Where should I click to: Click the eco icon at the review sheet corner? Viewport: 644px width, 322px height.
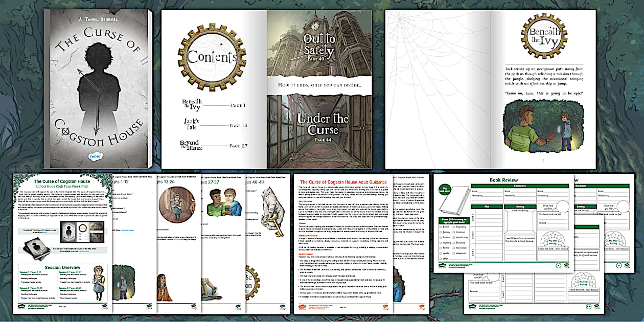[x=567, y=264]
